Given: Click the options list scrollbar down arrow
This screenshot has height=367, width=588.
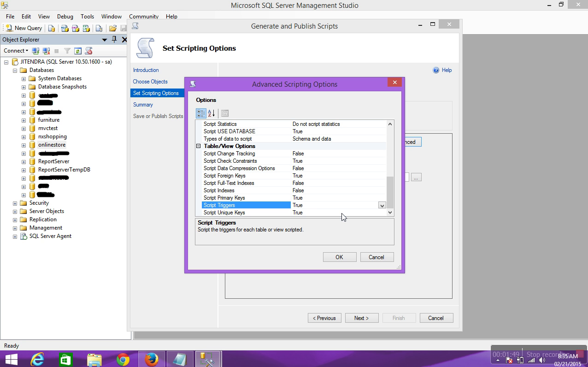Looking at the screenshot, I should (390, 213).
